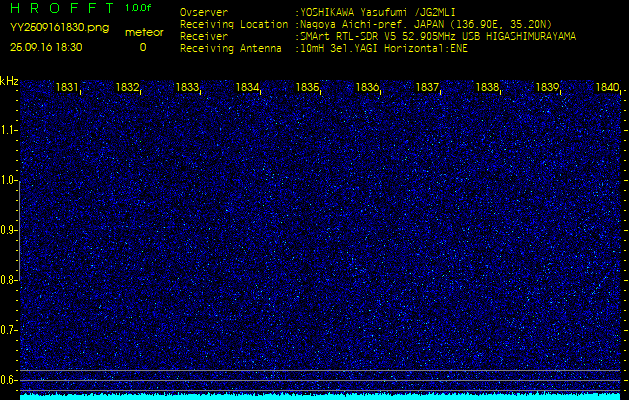Select the 1837 time tick label
This screenshot has height=400, width=629.
point(427,88)
